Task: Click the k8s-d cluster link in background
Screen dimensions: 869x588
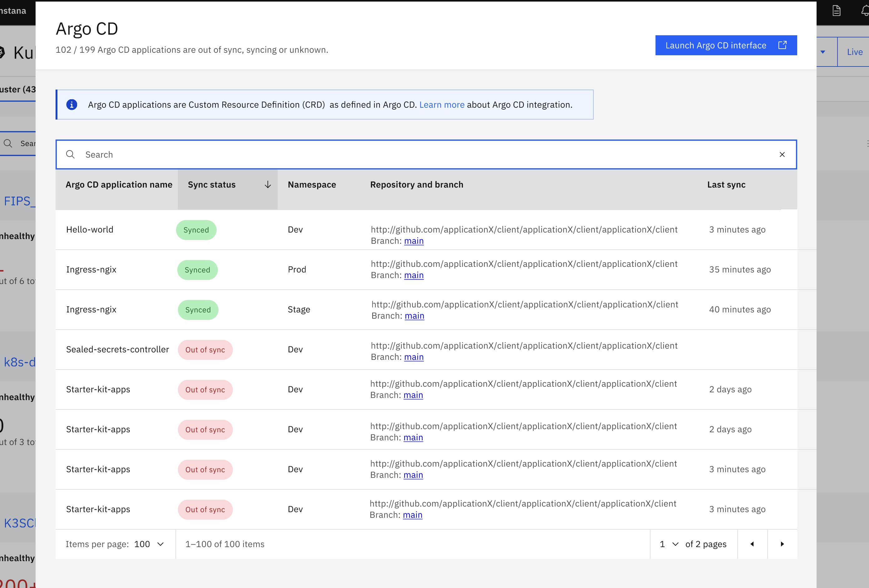Action: tap(19, 362)
